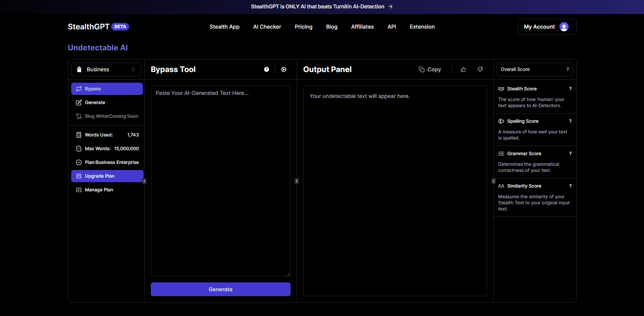This screenshot has width=644, height=316.
Task: Grab the resize handle between input and output
Action: pyautogui.click(x=297, y=181)
